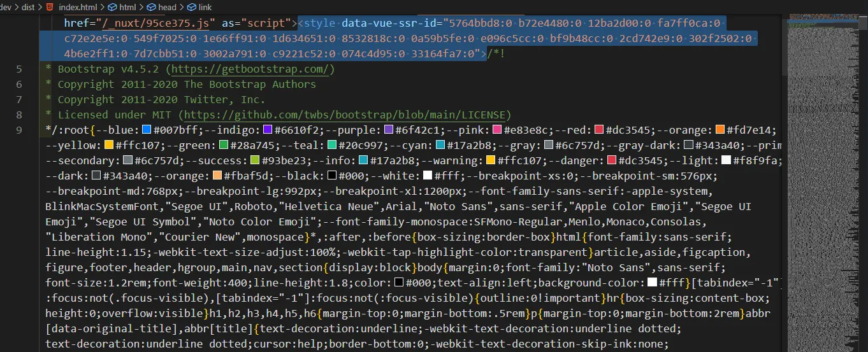
Task: Open color picker for --blue #007bff swatch
Action: click(146, 130)
